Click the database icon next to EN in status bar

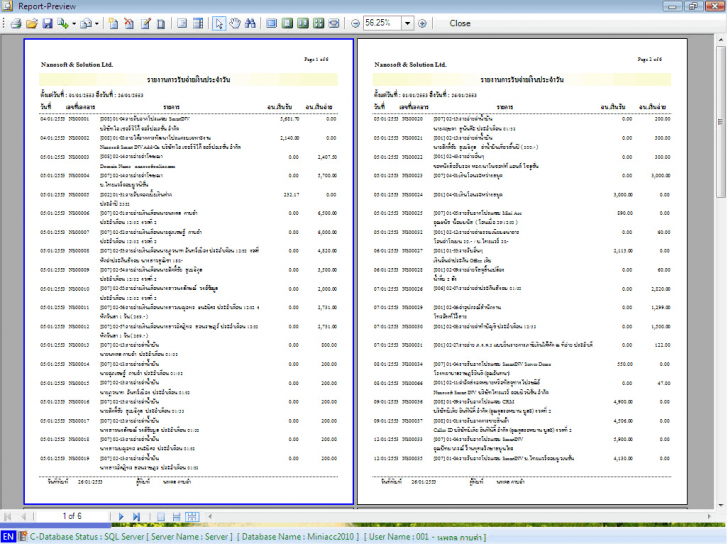click(23, 537)
